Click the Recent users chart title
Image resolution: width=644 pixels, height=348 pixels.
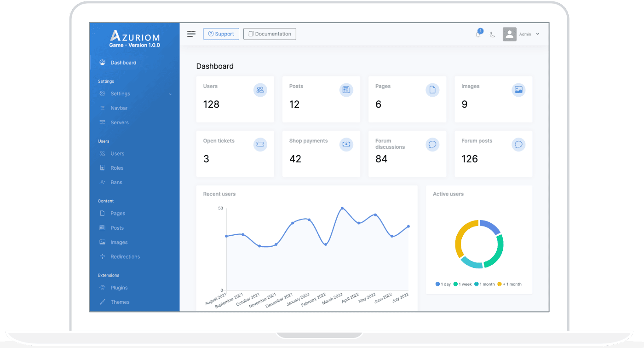tap(219, 194)
